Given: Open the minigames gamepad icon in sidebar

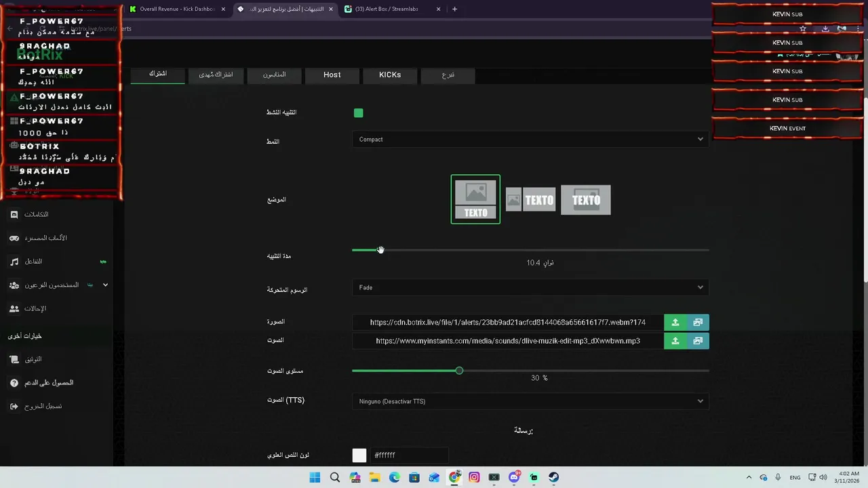Looking at the screenshot, I should (14, 239).
